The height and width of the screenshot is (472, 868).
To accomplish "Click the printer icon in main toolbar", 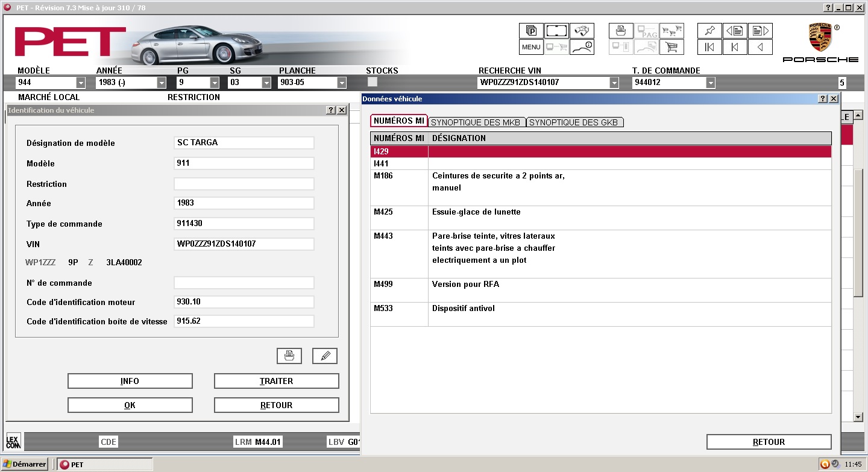I will coord(621,31).
